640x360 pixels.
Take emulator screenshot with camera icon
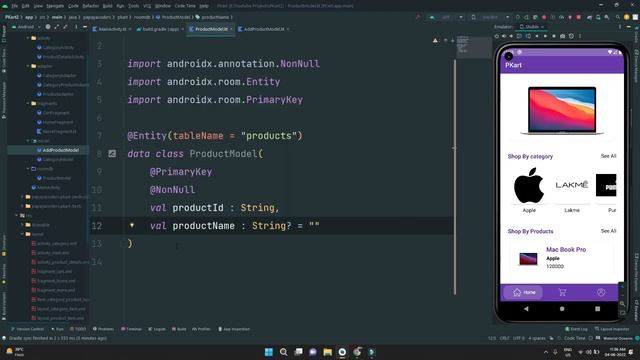[562, 36]
